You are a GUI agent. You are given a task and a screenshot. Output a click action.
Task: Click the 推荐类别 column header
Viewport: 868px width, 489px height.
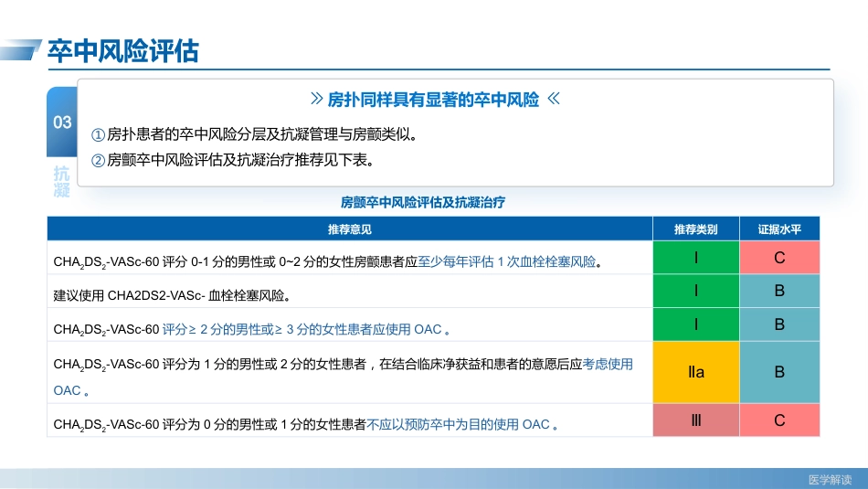click(696, 229)
